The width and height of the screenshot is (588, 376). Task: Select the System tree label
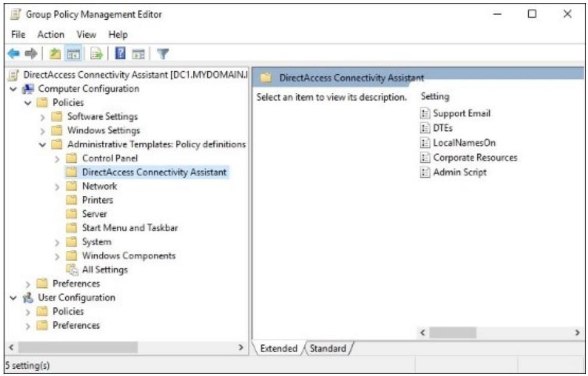pos(97,242)
